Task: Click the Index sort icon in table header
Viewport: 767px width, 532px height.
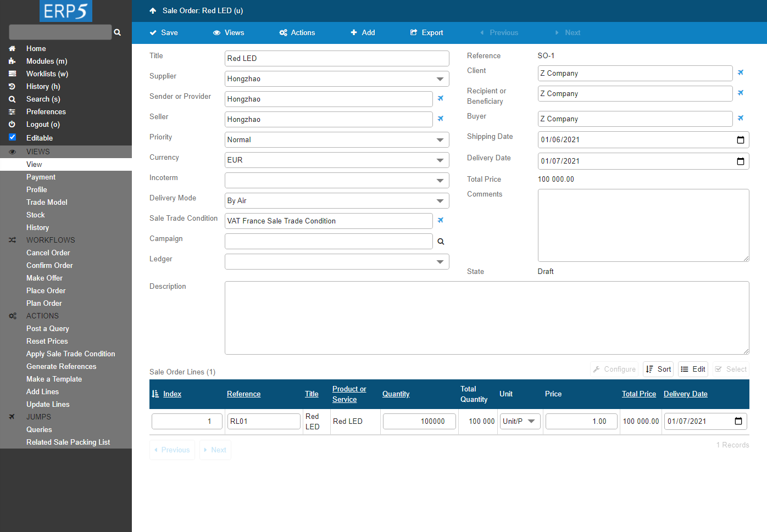Action: 155,394
